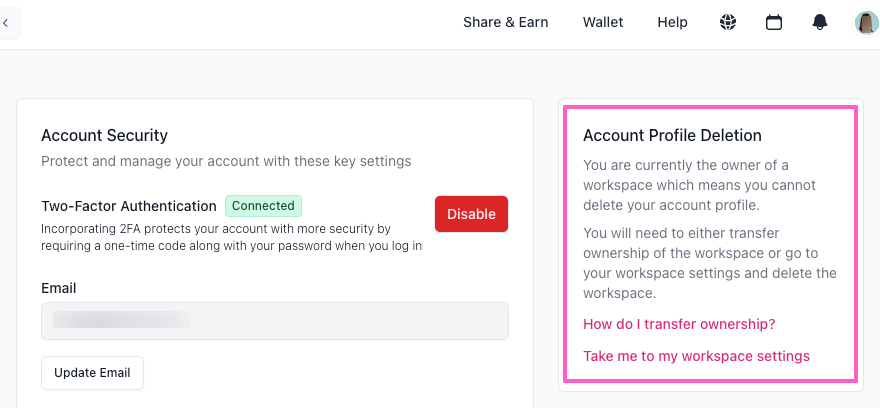This screenshot has width=880, height=408.
Task: Click the greyed-out Email input field
Action: (x=274, y=321)
